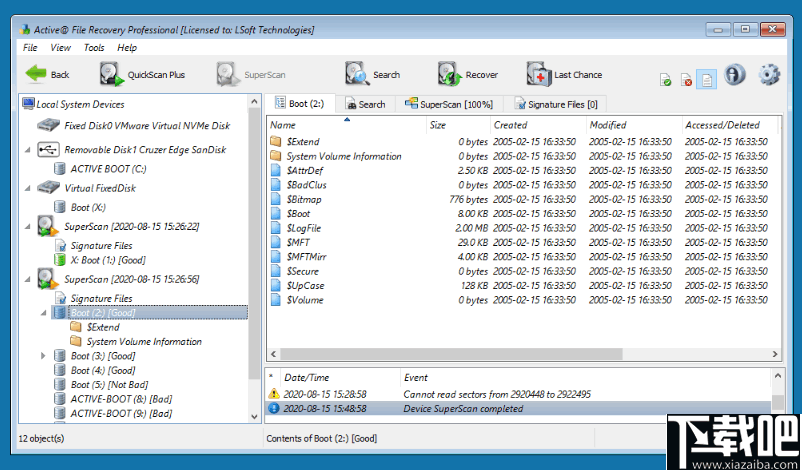Switch to SuperScan [100%] tab
The height and width of the screenshot is (470, 802).
pos(449,104)
